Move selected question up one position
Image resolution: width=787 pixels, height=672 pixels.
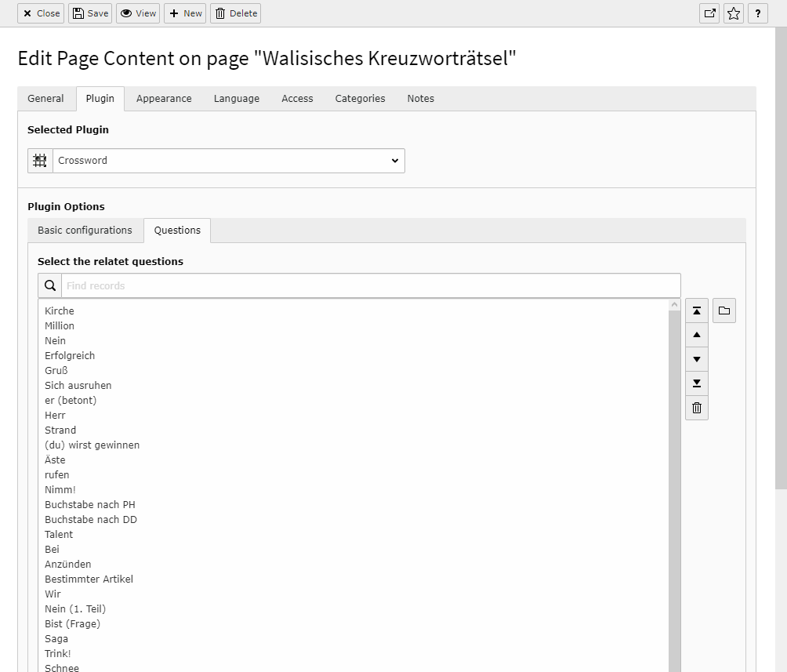(x=697, y=335)
